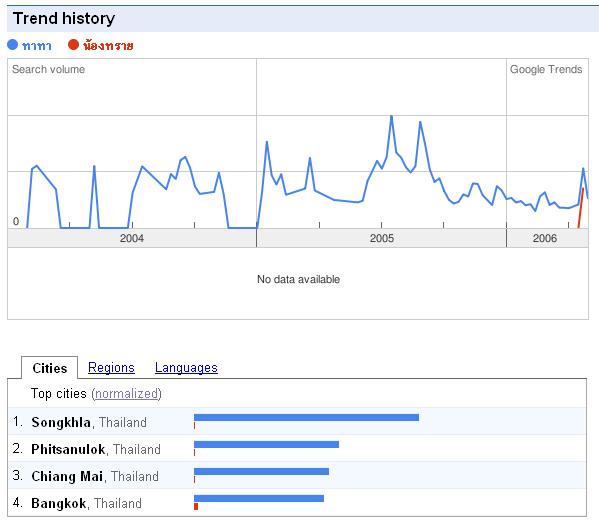Click Chiang Mai, Thailand city entry
Screen dimensions: 599x528
[95, 476]
